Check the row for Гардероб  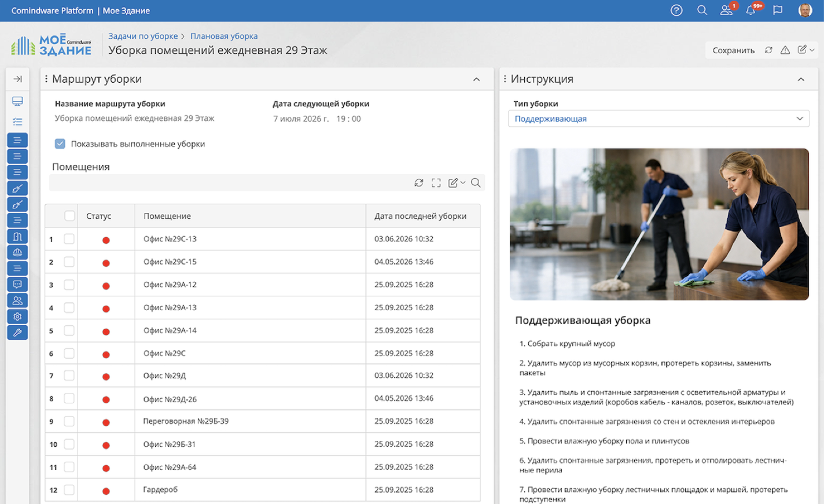[69, 490]
